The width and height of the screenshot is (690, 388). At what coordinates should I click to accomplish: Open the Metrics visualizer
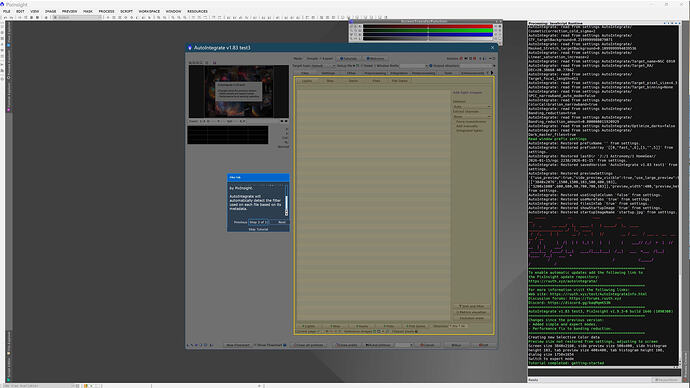click(x=472, y=312)
